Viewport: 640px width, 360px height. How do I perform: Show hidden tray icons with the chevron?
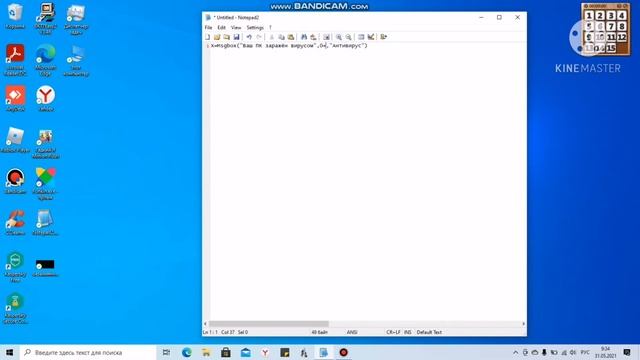[516, 352]
